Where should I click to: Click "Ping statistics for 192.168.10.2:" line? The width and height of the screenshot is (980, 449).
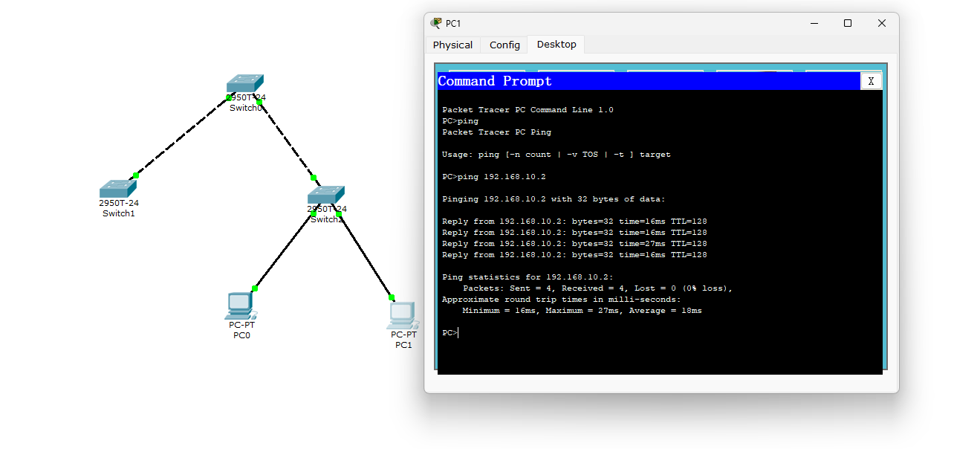(528, 277)
